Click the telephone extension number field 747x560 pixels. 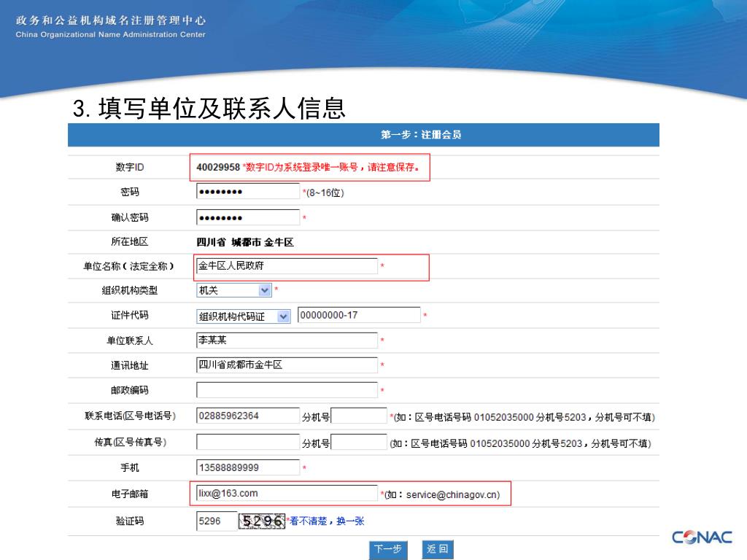click(x=359, y=416)
